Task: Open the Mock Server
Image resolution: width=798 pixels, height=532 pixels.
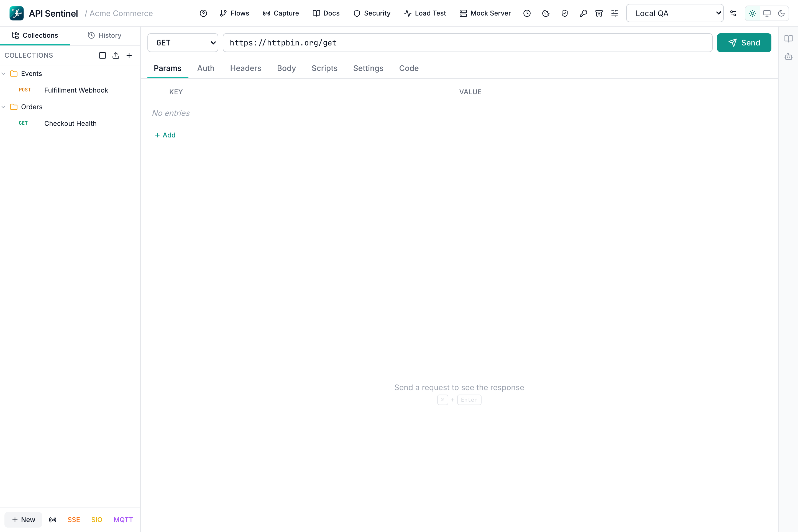Action: click(x=485, y=13)
